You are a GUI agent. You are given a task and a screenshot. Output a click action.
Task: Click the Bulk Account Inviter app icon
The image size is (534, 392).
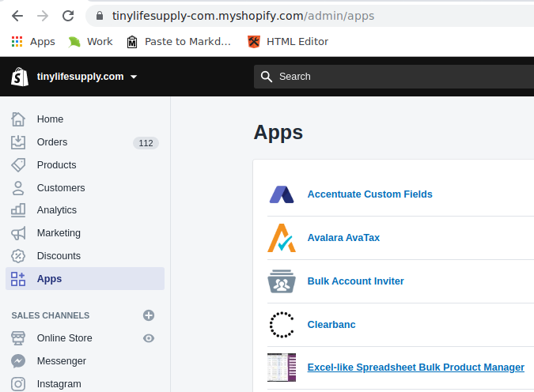coord(282,281)
